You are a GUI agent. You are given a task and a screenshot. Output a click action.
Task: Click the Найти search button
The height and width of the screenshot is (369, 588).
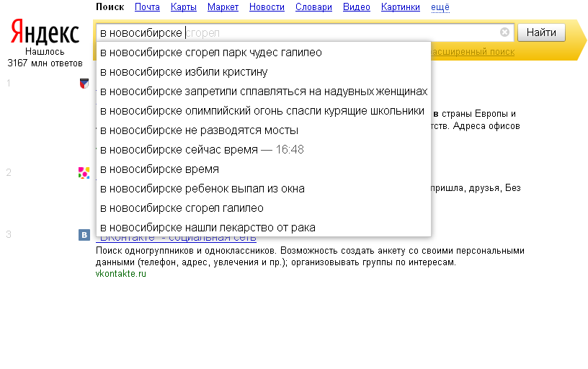[x=541, y=32]
